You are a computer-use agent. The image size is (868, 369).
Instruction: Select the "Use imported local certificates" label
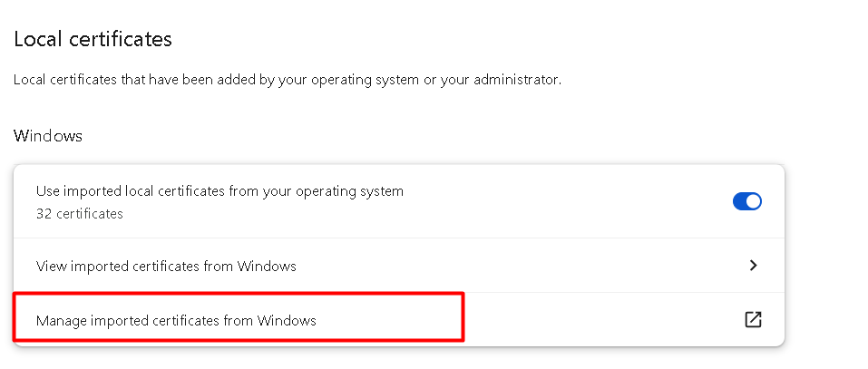(x=219, y=191)
